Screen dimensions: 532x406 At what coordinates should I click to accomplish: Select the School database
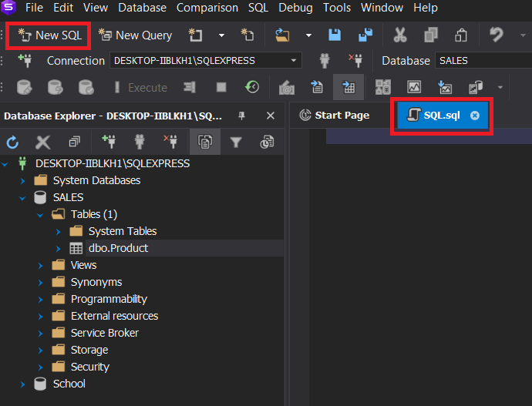point(69,384)
